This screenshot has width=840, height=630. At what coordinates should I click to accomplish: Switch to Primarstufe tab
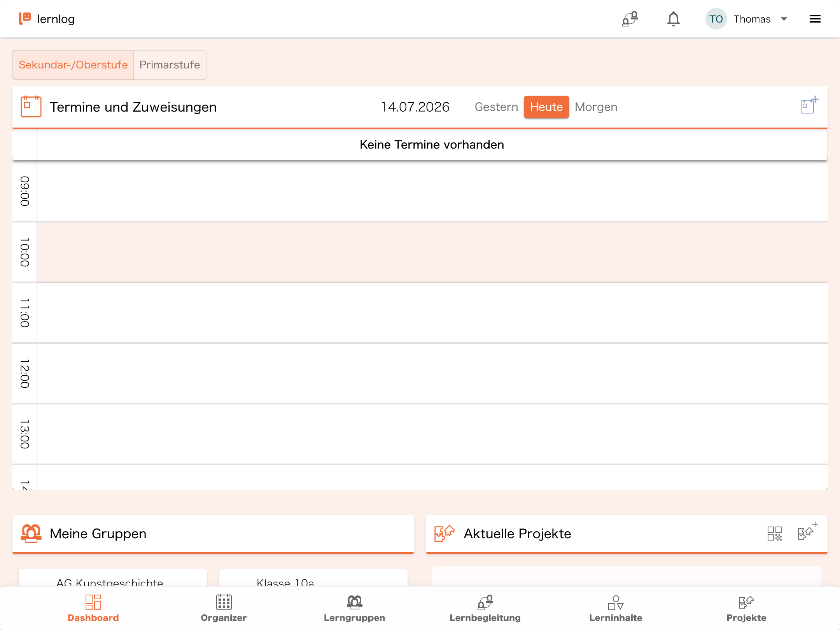(x=170, y=65)
